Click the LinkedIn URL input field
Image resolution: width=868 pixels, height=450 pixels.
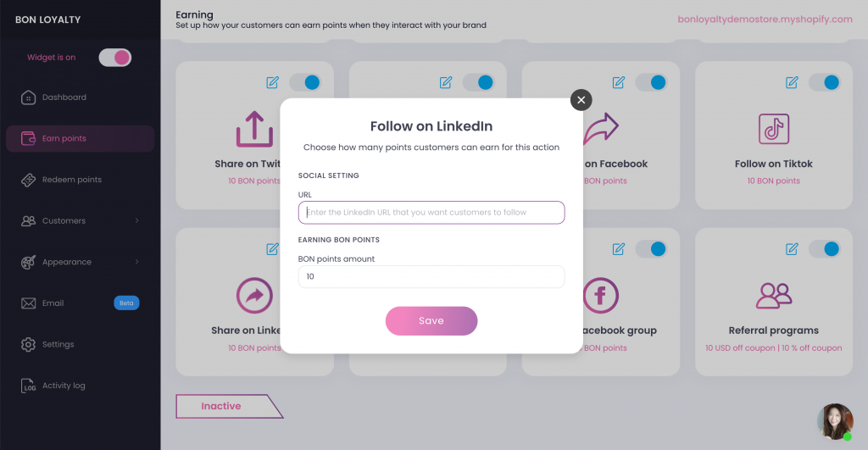[x=431, y=213]
